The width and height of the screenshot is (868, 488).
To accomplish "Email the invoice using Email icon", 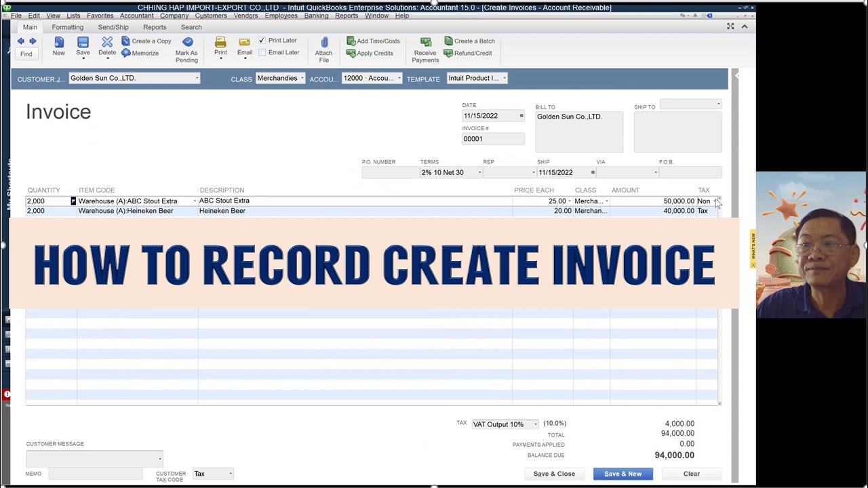I will [245, 47].
